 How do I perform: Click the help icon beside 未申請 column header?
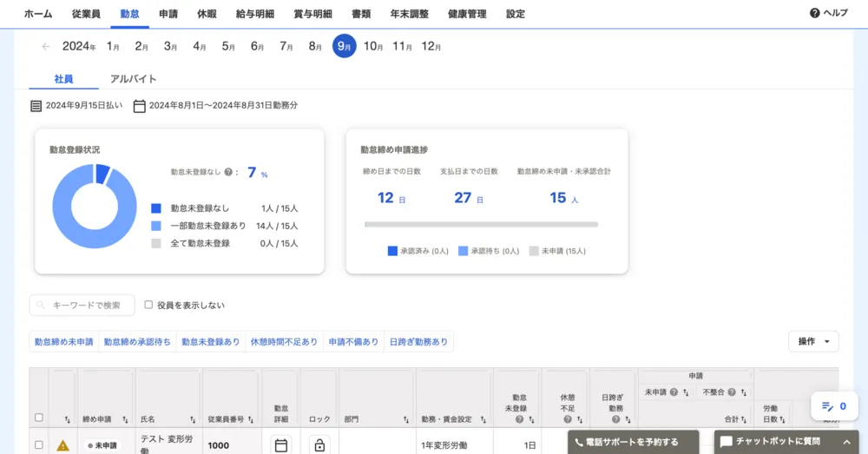click(x=674, y=392)
